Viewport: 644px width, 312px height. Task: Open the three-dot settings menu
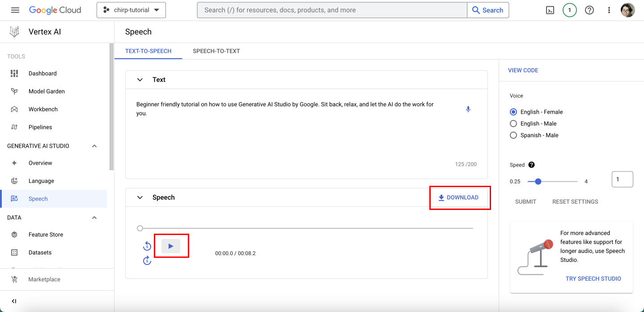[x=609, y=10]
